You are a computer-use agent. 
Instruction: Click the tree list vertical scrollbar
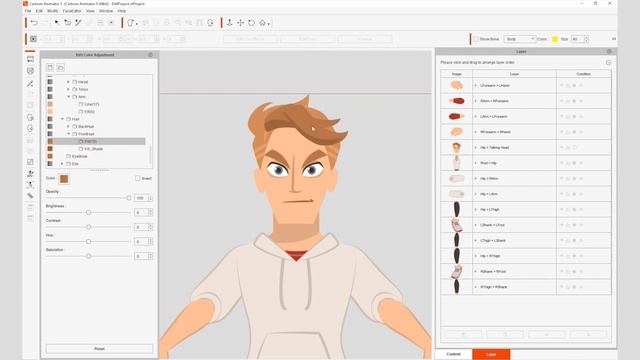[x=151, y=155]
